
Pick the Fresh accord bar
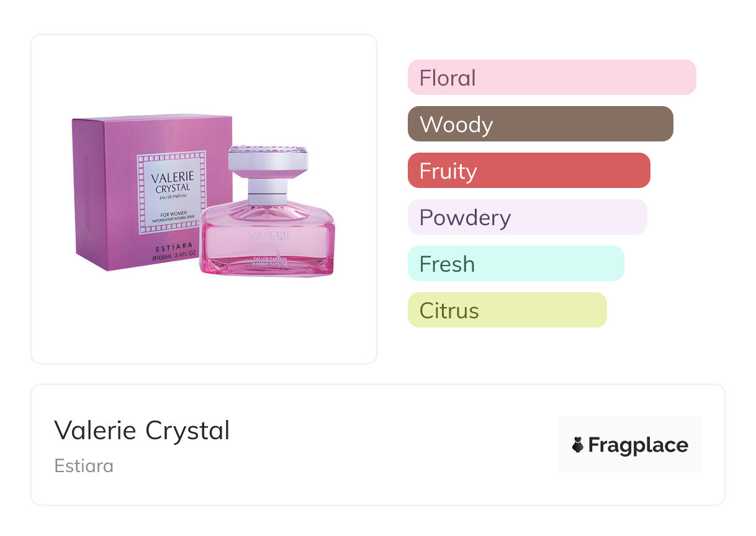click(515, 264)
